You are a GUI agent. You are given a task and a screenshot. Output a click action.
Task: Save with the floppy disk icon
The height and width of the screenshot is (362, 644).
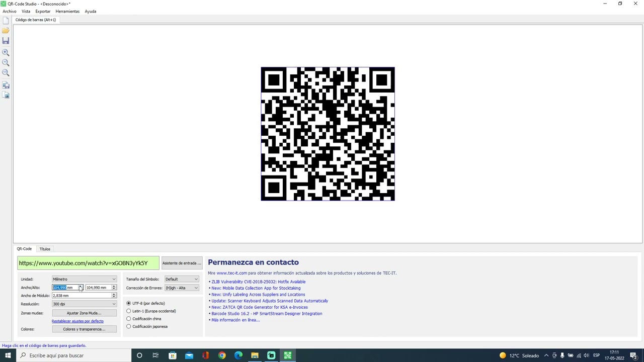coord(6,41)
